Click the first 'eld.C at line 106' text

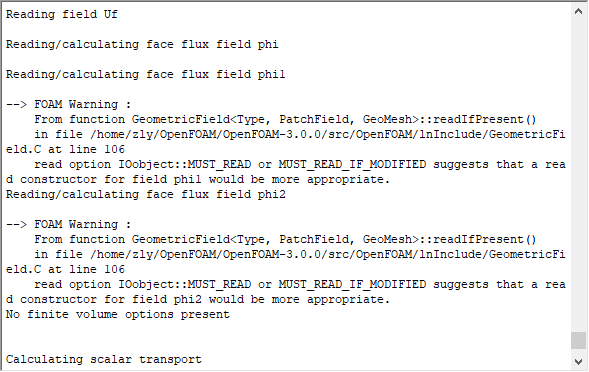tap(65, 150)
